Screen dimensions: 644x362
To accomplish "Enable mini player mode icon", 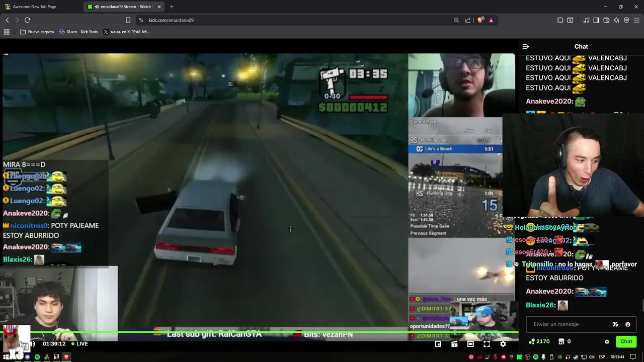I will tap(438, 344).
